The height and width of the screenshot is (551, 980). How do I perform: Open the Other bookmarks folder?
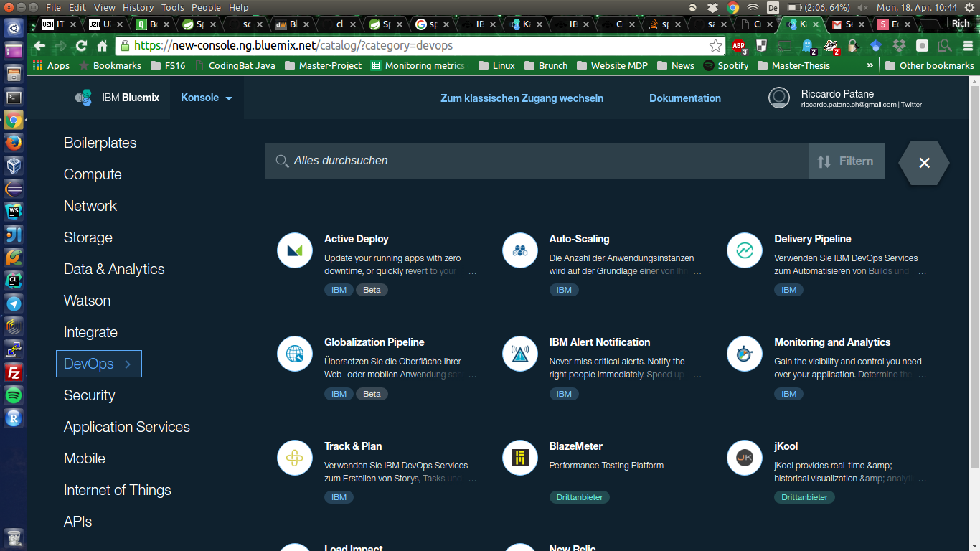930,65
